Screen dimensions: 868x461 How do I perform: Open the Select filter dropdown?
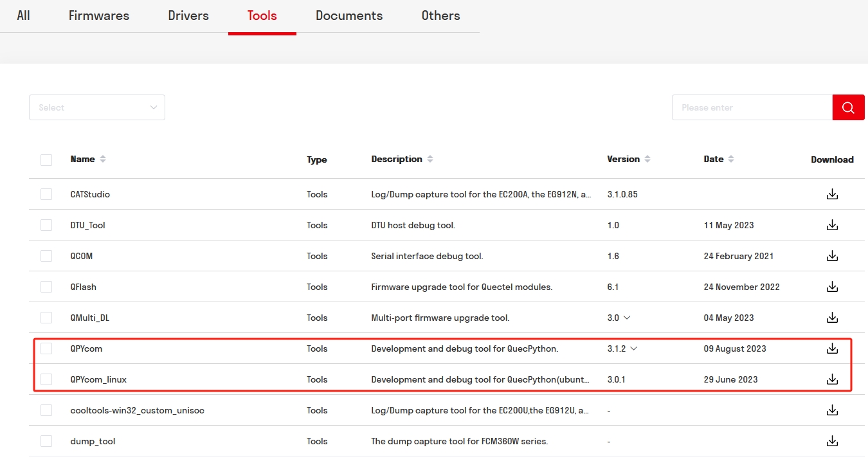point(97,107)
